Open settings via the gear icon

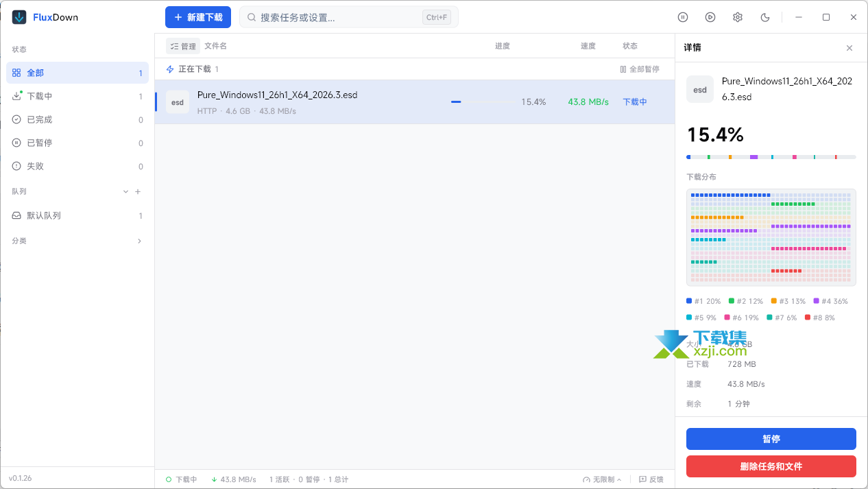[x=738, y=17]
